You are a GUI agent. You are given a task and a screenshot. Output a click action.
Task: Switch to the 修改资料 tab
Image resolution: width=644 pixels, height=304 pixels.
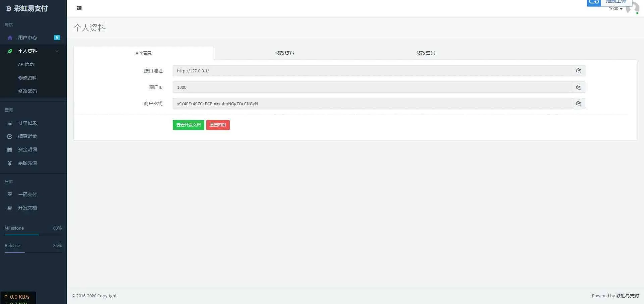(x=284, y=53)
